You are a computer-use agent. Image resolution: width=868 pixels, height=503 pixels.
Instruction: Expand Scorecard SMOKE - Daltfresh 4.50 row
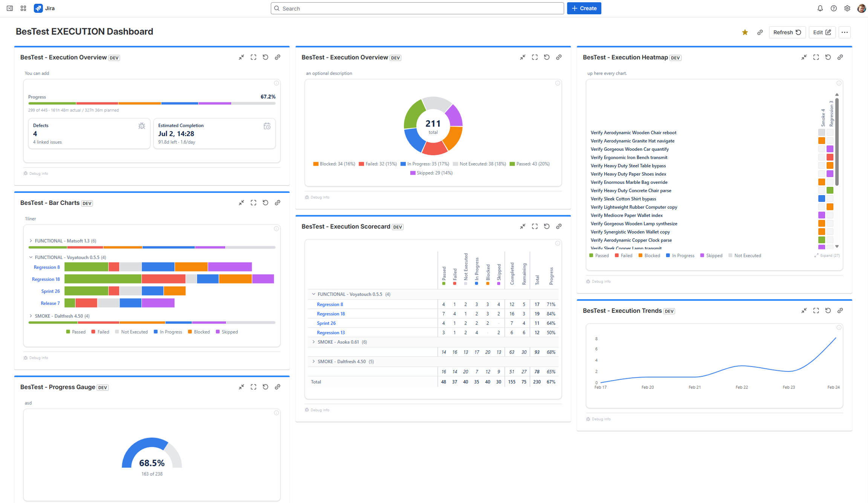[313, 362]
